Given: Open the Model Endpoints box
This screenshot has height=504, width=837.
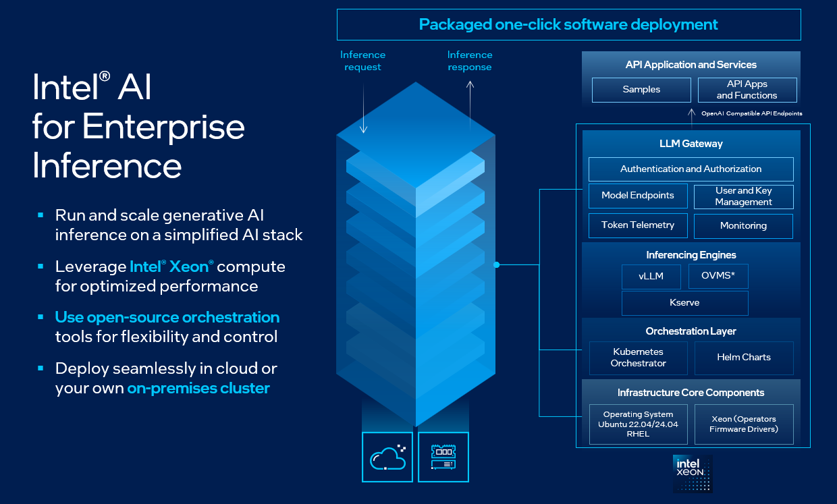Looking at the screenshot, I should tap(638, 196).
